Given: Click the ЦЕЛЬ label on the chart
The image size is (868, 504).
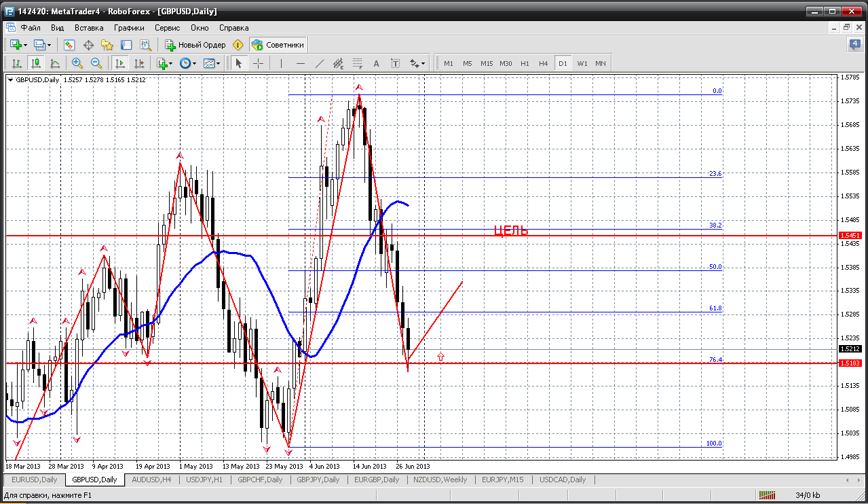Looking at the screenshot, I should pyautogui.click(x=511, y=231).
